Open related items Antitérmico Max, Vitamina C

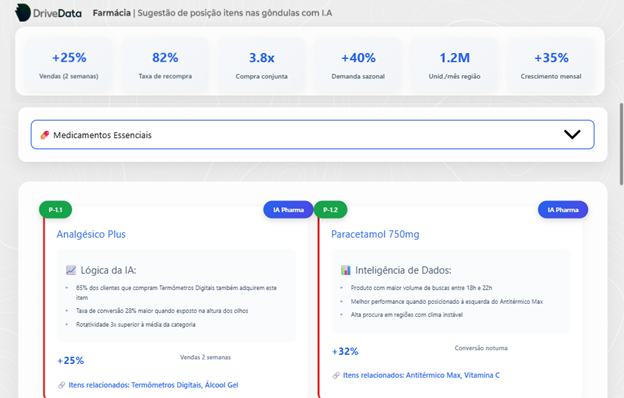[x=421, y=375]
